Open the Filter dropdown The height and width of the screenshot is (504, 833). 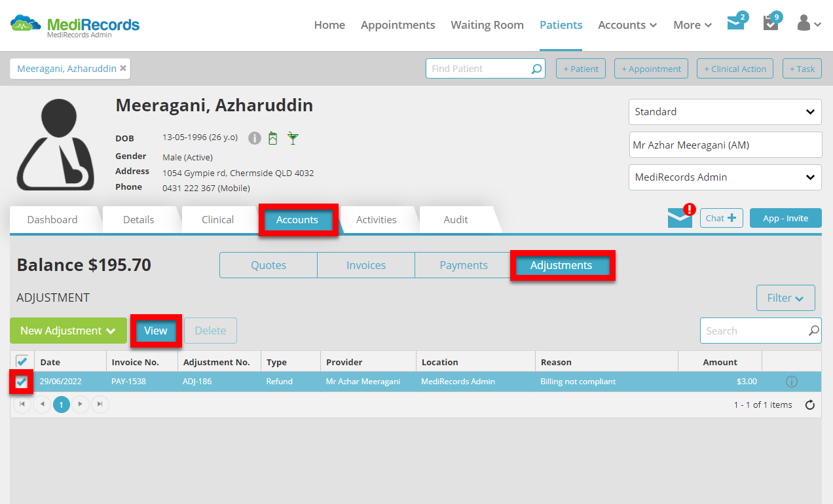[786, 298]
